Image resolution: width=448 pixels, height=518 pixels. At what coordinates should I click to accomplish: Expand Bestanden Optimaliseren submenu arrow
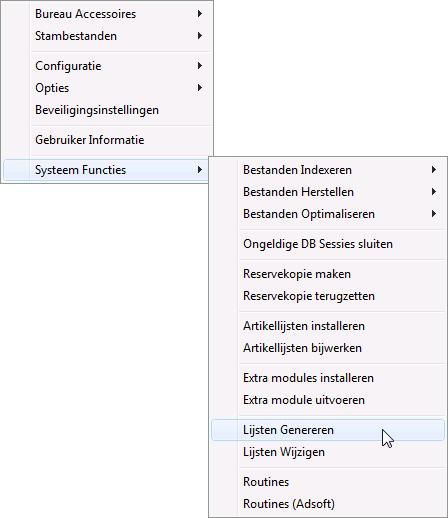pos(433,214)
